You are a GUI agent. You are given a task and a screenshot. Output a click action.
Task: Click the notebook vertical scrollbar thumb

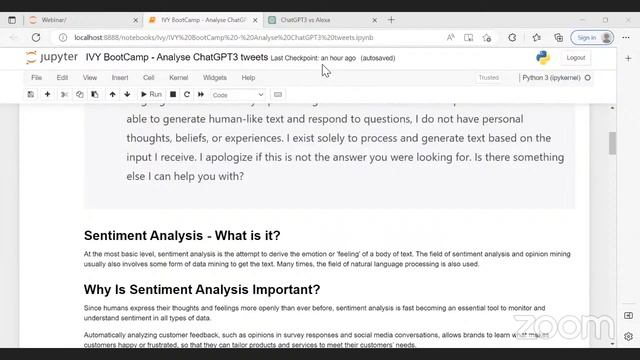[612, 143]
